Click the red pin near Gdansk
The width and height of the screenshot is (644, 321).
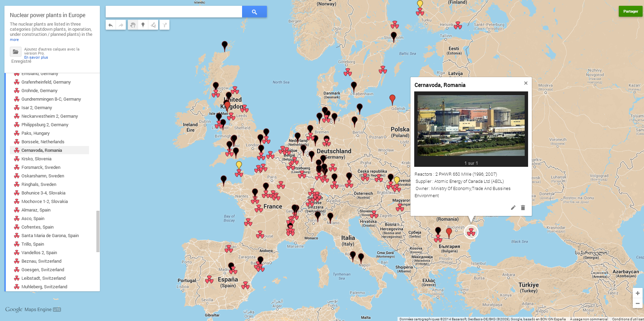[392, 100]
